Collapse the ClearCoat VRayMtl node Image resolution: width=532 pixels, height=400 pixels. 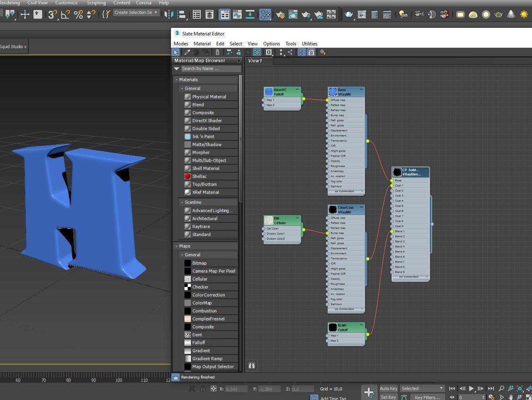point(361,207)
